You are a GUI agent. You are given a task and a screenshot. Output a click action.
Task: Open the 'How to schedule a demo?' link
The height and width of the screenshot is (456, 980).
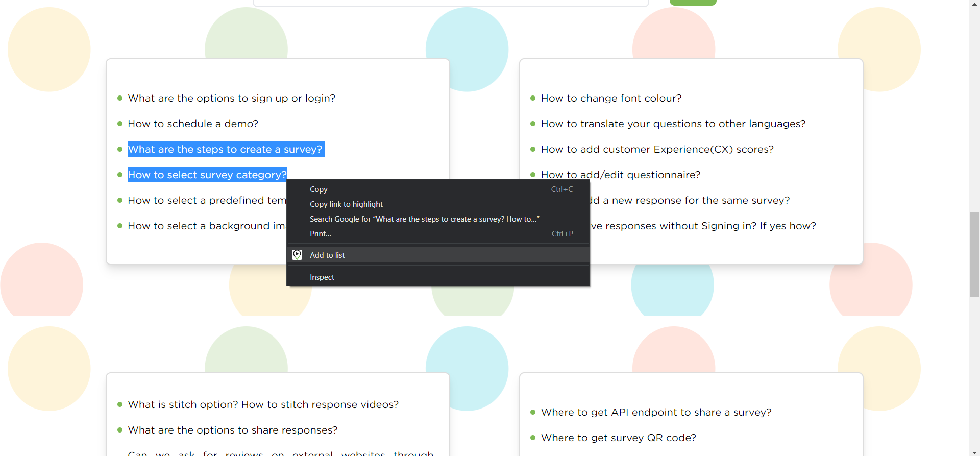(x=193, y=124)
